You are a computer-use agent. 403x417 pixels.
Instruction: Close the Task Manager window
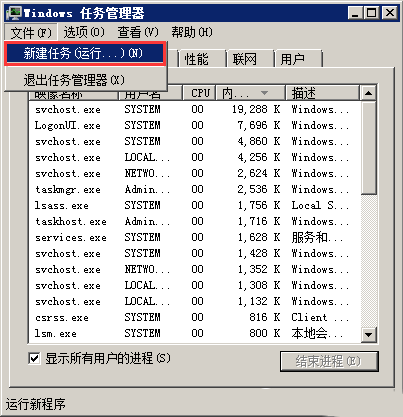389,13
